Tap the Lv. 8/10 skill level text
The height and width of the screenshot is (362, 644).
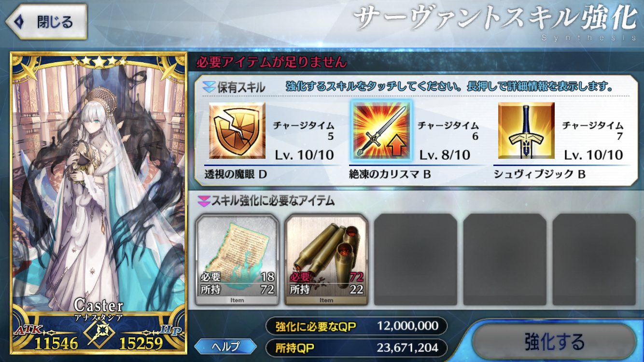pyautogui.click(x=444, y=155)
